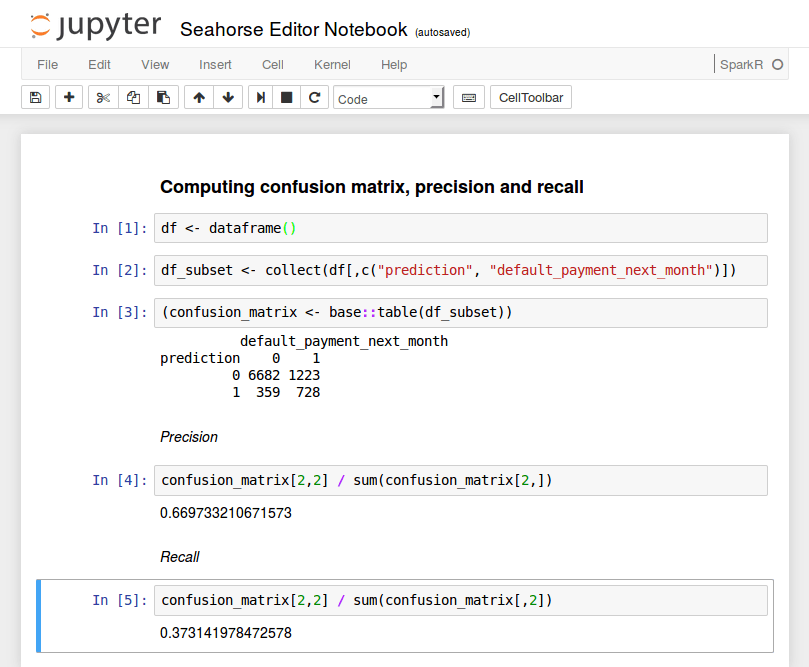Restart the kernel with the circular arrow icon
Screen dimensions: 809x667
[314, 98]
